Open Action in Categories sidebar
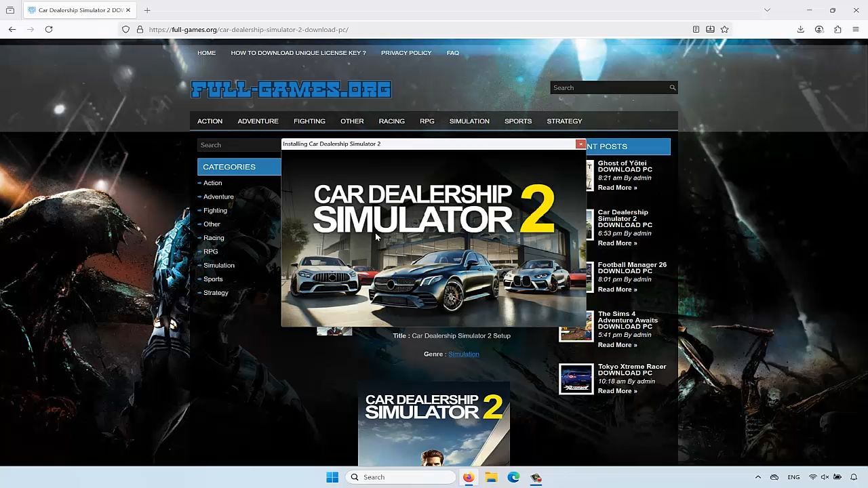Screen dimensions: 868x488 [212, 183]
